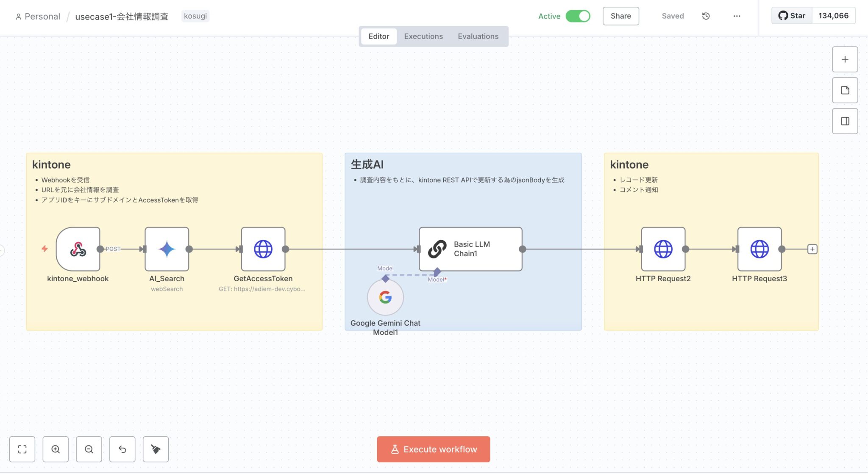Select the Basic LLM Chain1 node

pyautogui.click(x=470, y=249)
